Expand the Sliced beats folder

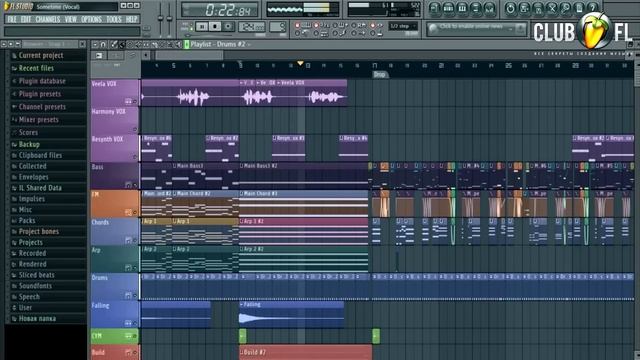tap(36, 275)
